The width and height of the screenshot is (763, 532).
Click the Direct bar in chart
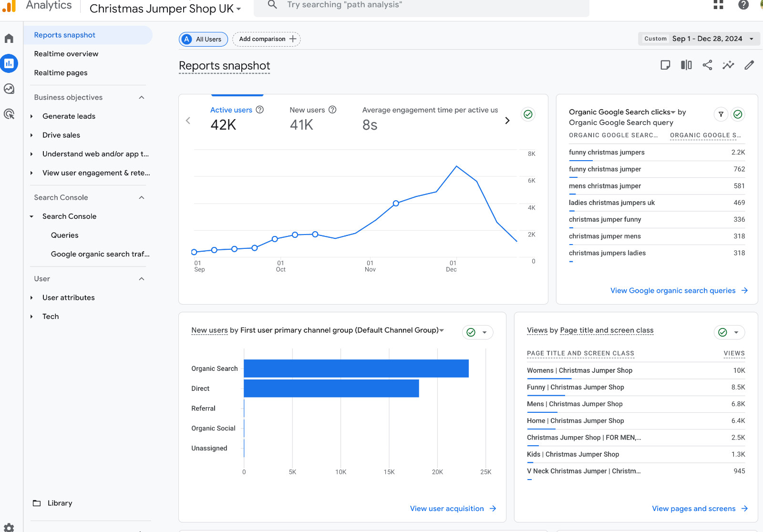pyautogui.click(x=331, y=389)
